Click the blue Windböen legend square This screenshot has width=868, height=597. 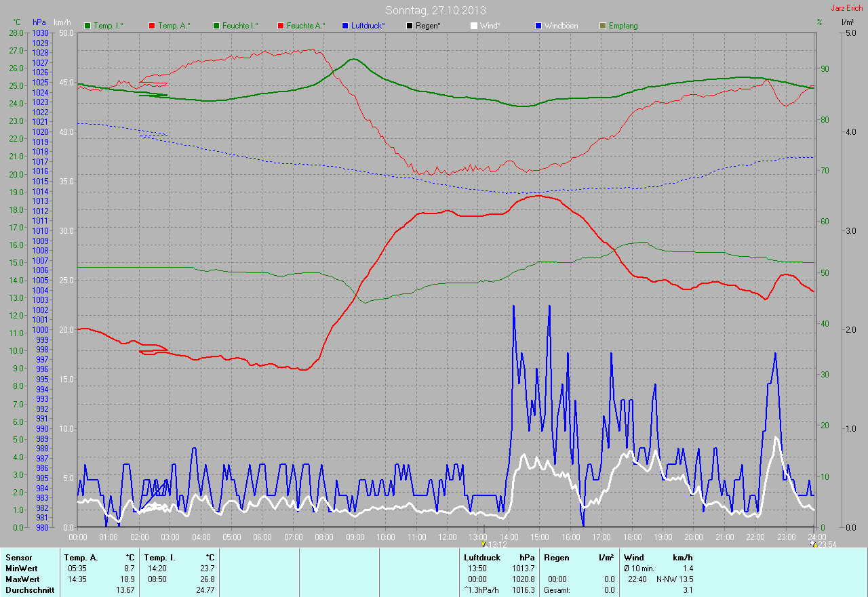538,26
